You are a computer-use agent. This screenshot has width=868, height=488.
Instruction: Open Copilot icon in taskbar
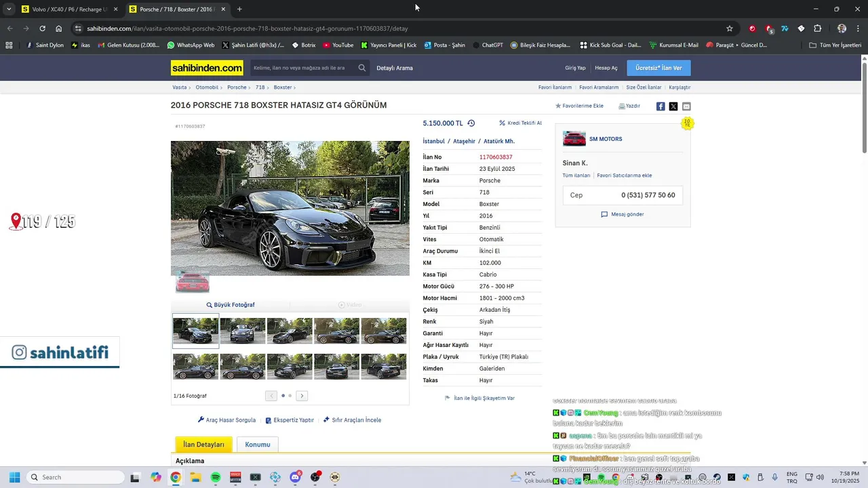click(156, 477)
